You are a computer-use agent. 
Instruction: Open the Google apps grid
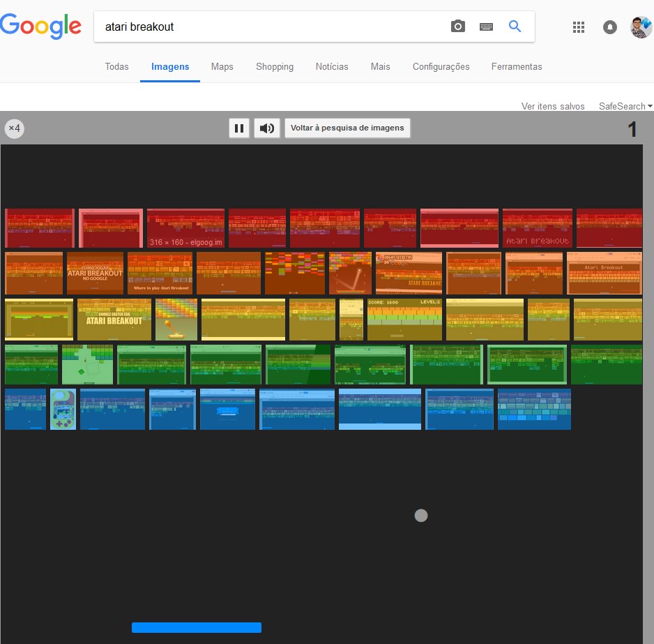click(x=579, y=27)
